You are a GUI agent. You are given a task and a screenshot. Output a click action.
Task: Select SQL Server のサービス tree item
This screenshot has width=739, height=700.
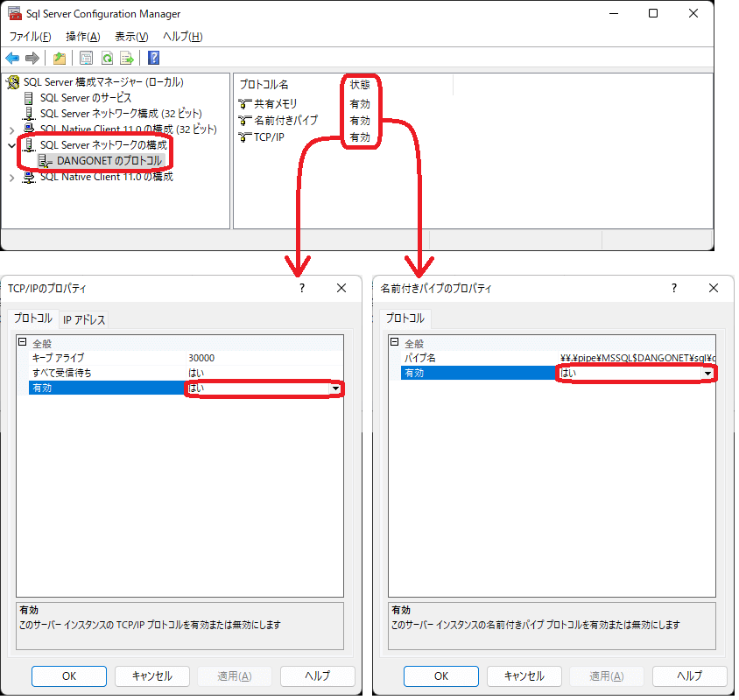pos(85,98)
